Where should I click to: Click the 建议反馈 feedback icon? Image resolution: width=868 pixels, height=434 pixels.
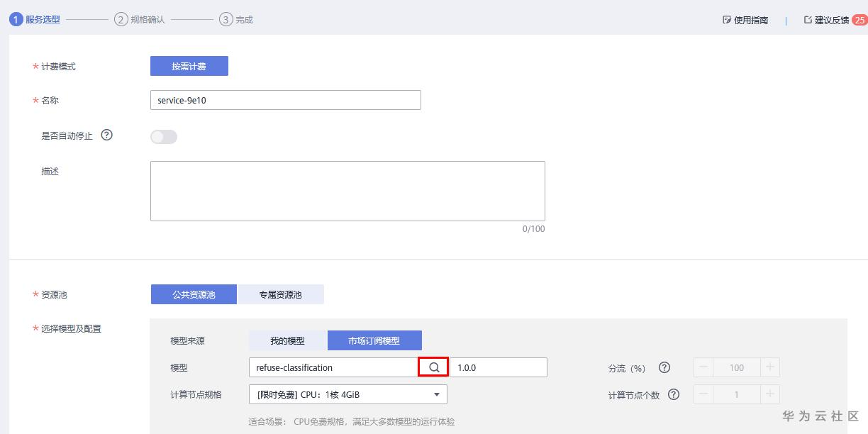coord(808,20)
